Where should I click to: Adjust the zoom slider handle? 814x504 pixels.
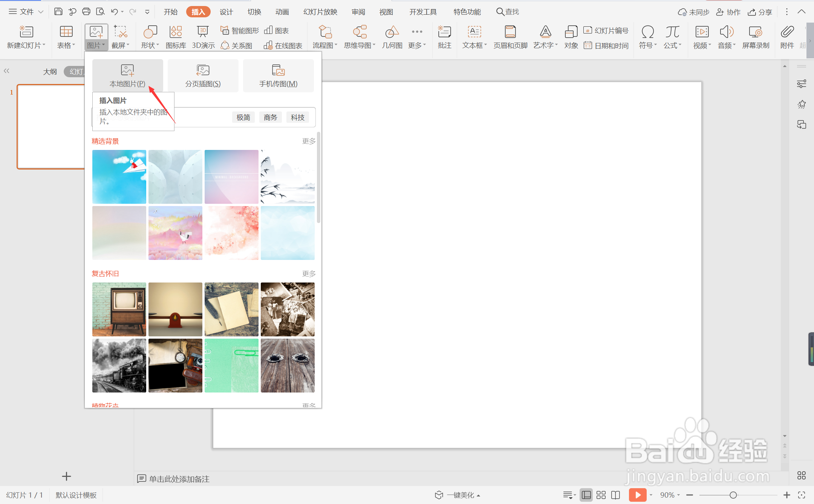pos(733,495)
